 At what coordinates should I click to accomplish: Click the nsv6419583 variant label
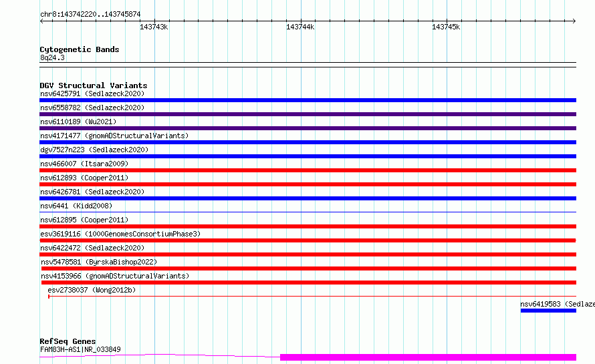pos(558,304)
